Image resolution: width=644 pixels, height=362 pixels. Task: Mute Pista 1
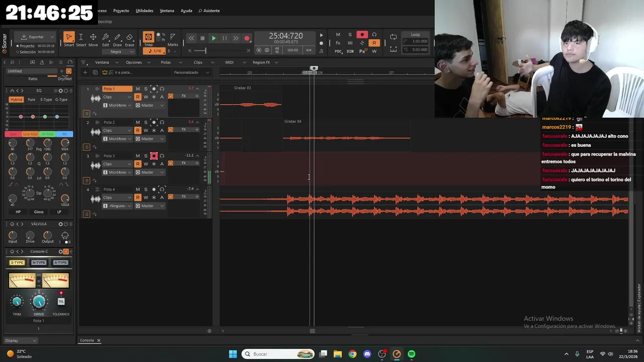point(137,89)
